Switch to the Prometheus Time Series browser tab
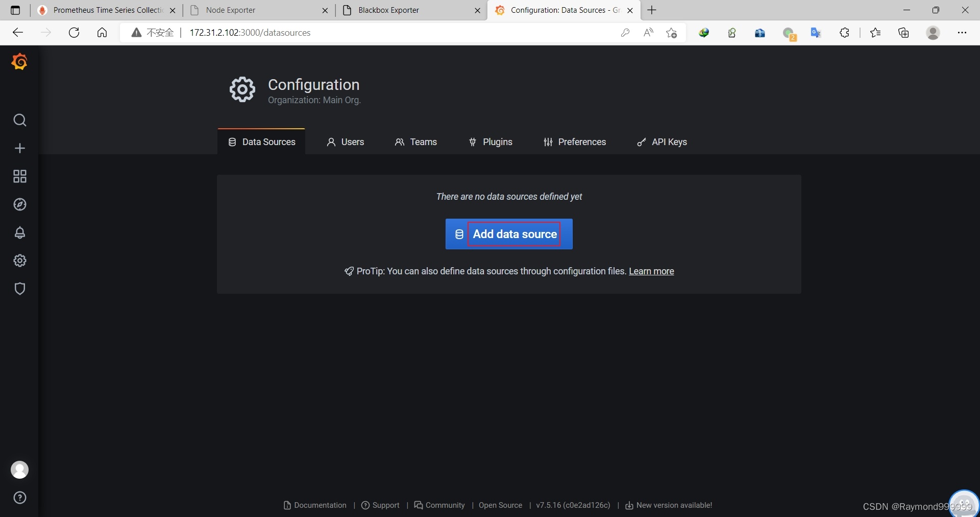This screenshot has width=980, height=517. [x=107, y=10]
